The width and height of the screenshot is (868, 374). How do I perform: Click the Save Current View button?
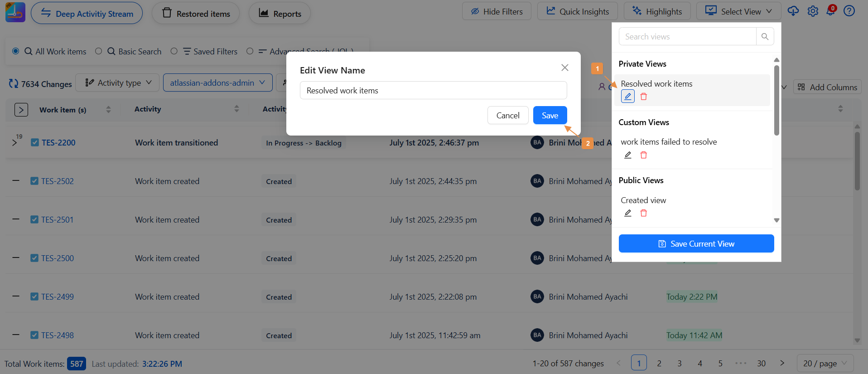tap(696, 244)
